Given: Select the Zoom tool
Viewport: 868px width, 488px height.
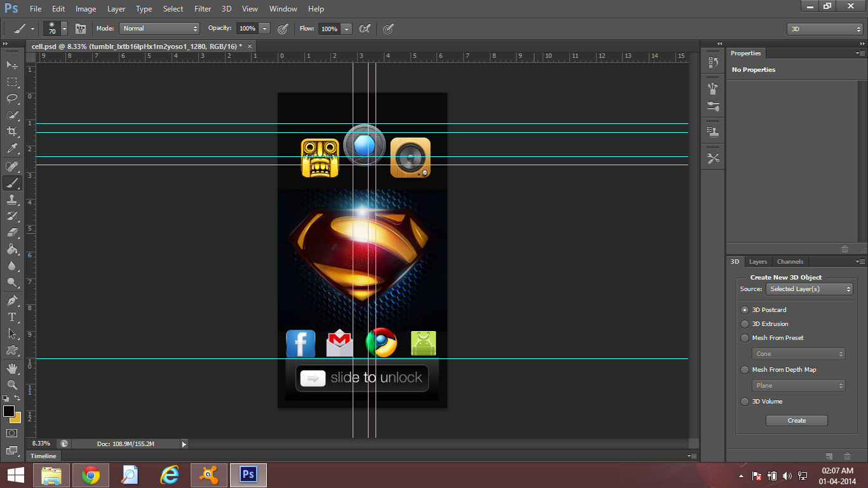Looking at the screenshot, I should coord(12,385).
